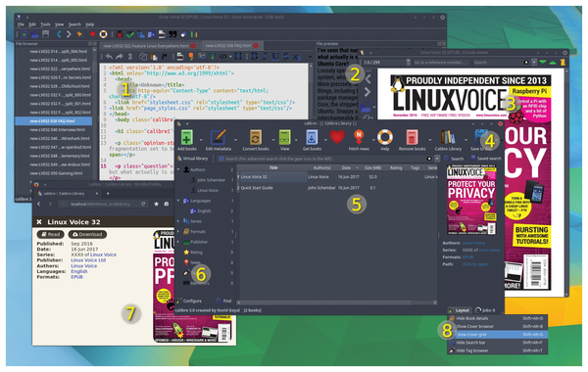Image resolution: width=588 pixels, height=372 pixels.
Task: Click the Download button in Firefox page
Action: coord(87,235)
